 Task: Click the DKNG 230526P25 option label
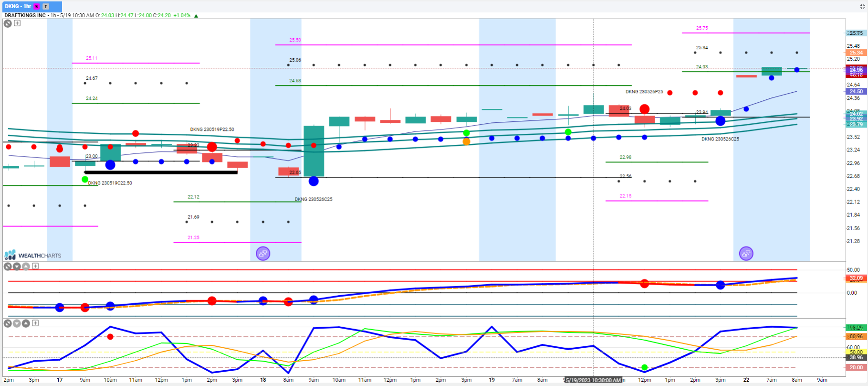[x=644, y=92]
